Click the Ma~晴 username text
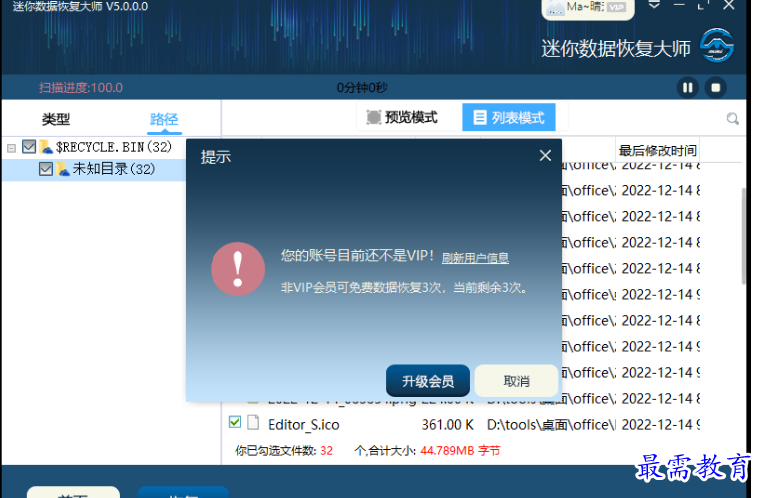Screen dimensions: 759x498 tap(585, 6)
